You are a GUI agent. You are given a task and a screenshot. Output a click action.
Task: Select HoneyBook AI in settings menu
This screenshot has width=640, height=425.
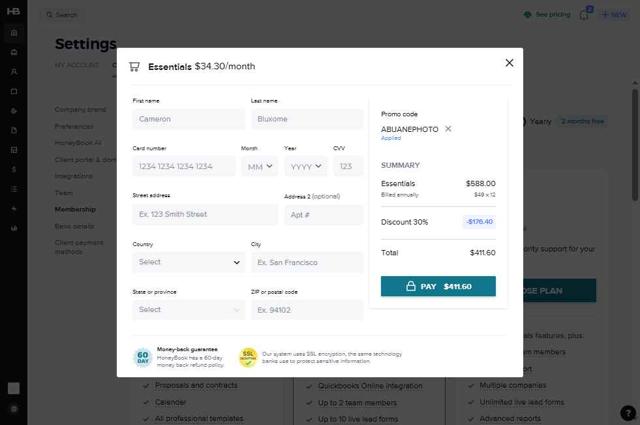[x=78, y=143]
